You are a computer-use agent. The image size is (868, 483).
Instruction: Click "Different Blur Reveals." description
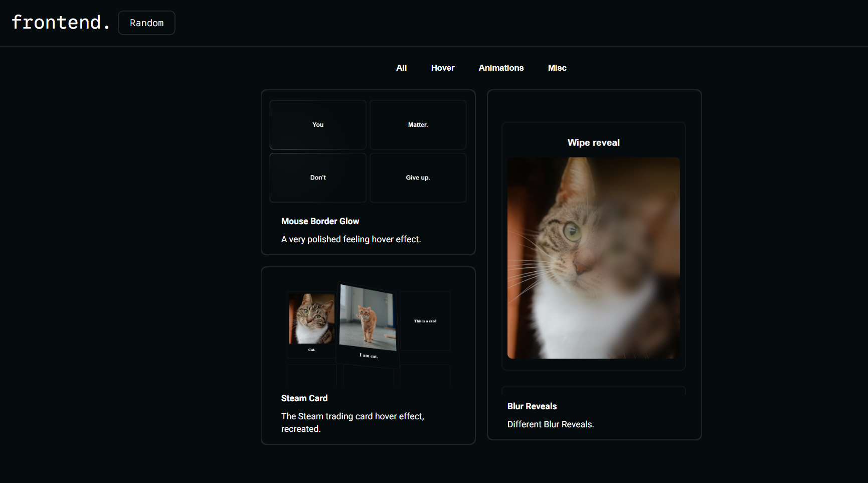(550, 424)
